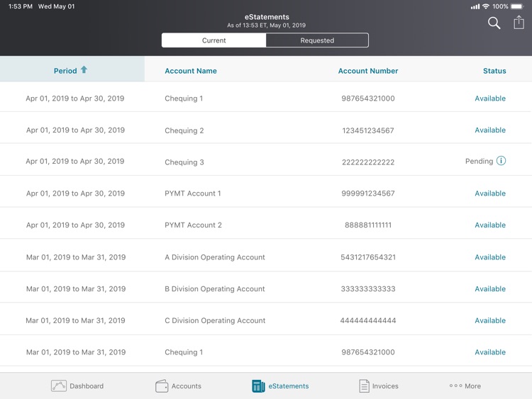Toggle the Period sort arrow
The width and height of the screenshot is (532, 399).
(x=84, y=70)
